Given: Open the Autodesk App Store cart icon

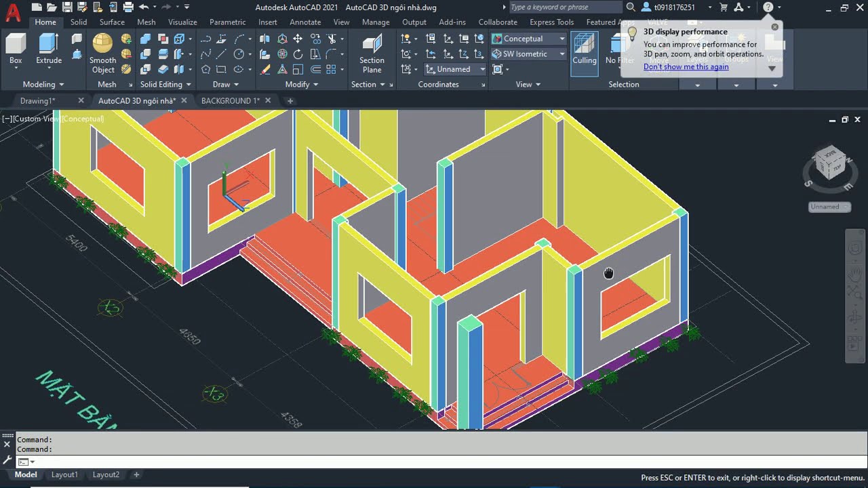Looking at the screenshot, I should click(723, 7).
